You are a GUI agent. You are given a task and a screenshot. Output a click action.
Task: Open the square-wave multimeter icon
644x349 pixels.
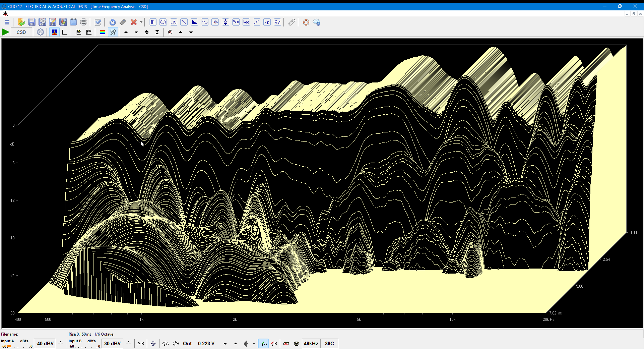click(x=153, y=22)
